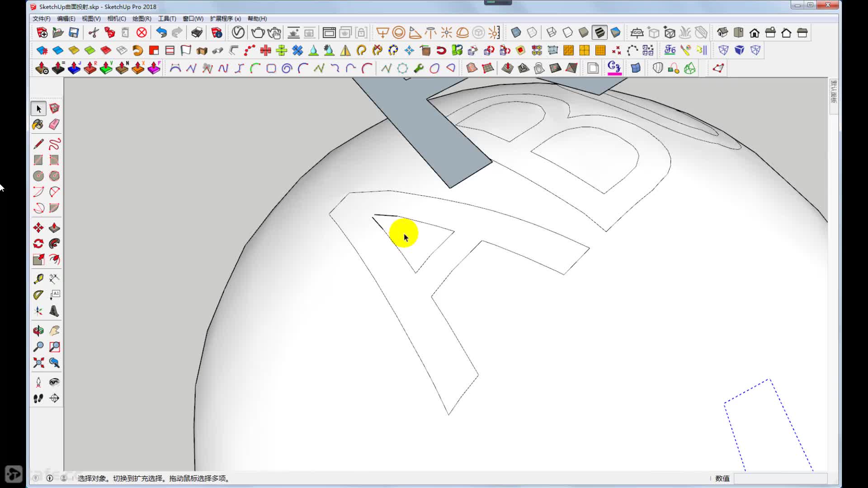This screenshot has width=868, height=488.
Task: Click the Cut scissors icon
Action: click(x=94, y=33)
